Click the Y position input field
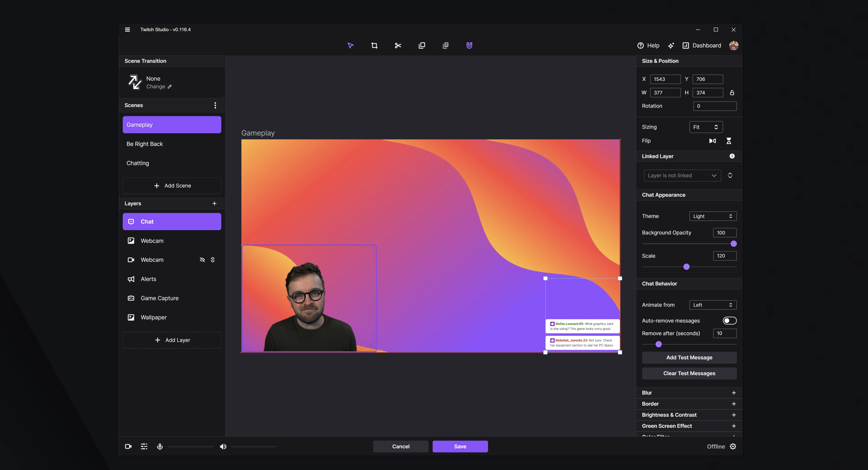The height and width of the screenshot is (470, 868). coord(708,79)
